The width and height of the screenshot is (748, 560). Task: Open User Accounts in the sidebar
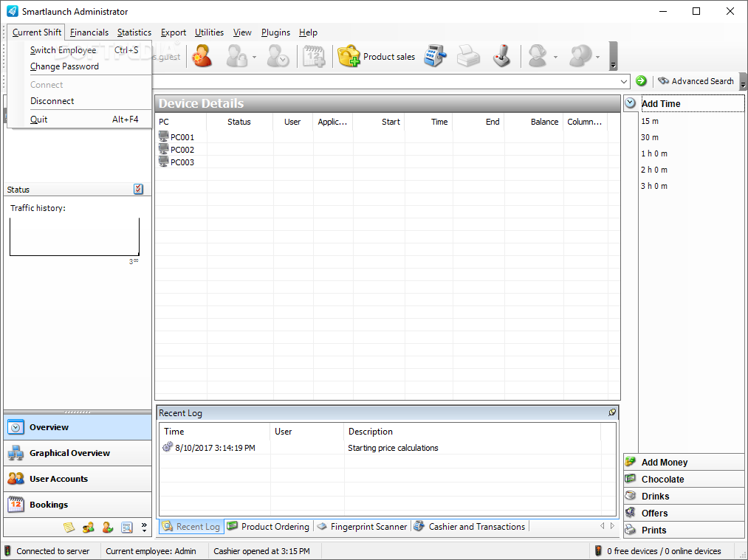pyautogui.click(x=78, y=479)
